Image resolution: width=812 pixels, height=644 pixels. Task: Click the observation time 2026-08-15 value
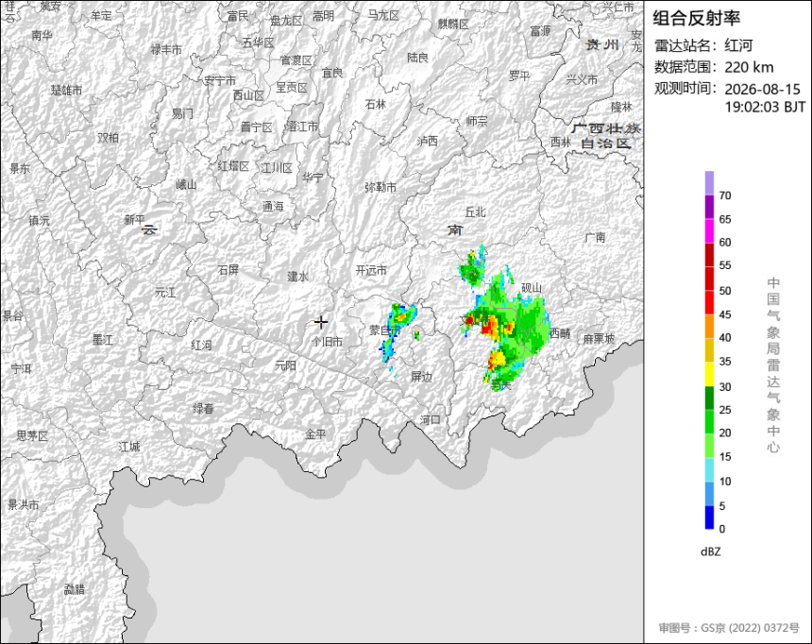762,89
